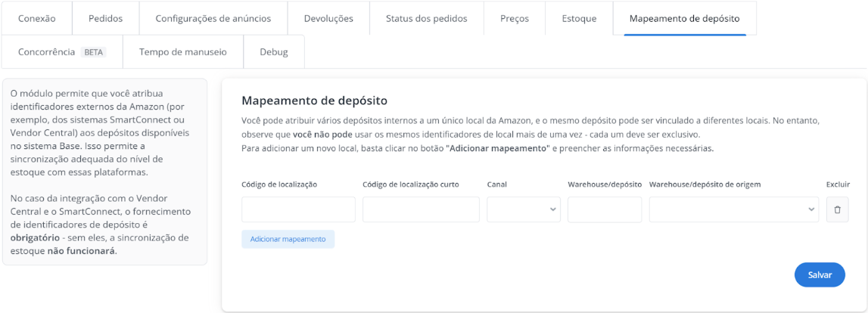Open the Estoque tab
This screenshot has height=313, width=868.
point(579,18)
